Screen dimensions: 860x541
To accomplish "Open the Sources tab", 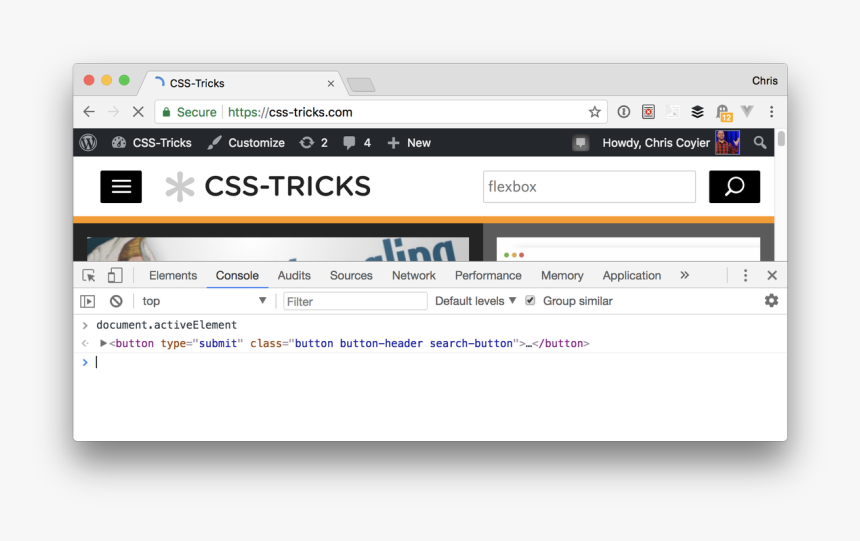I will pos(351,275).
